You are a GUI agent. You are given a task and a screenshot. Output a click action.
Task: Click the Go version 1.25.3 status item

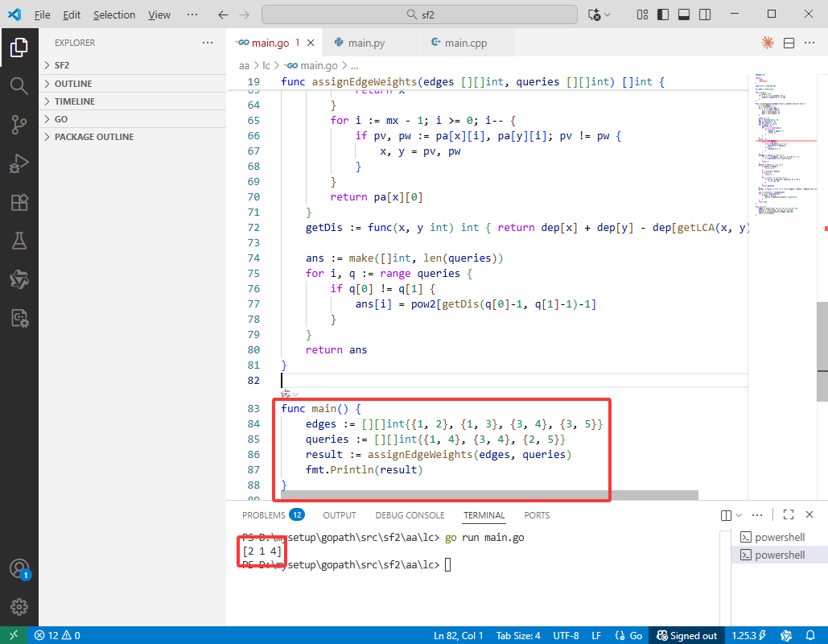click(749, 635)
